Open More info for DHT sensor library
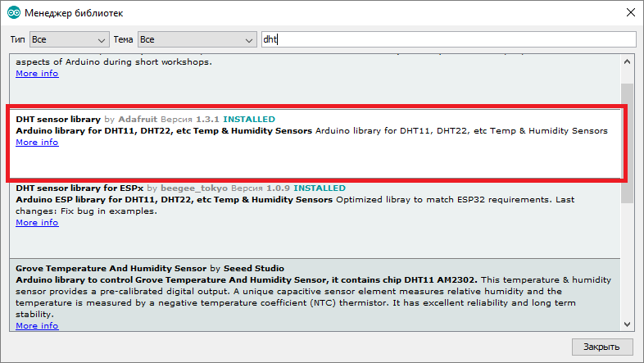This screenshot has width=644, height=363. 37,142
